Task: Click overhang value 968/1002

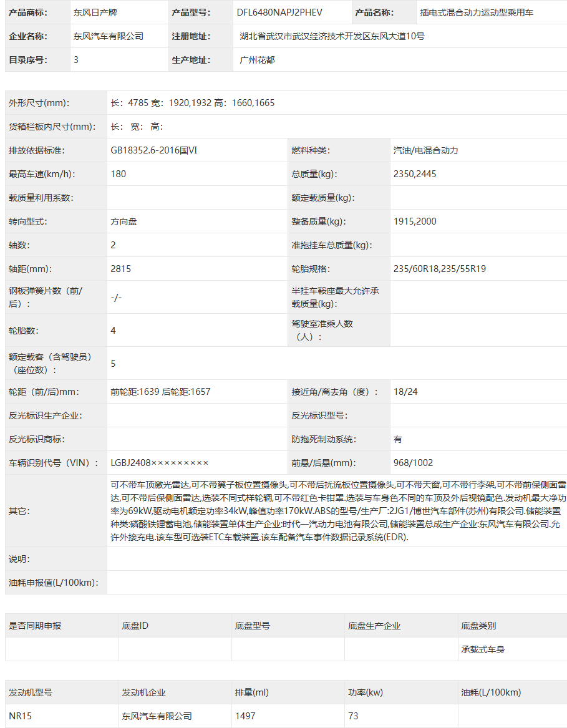Action: (413, 463)
